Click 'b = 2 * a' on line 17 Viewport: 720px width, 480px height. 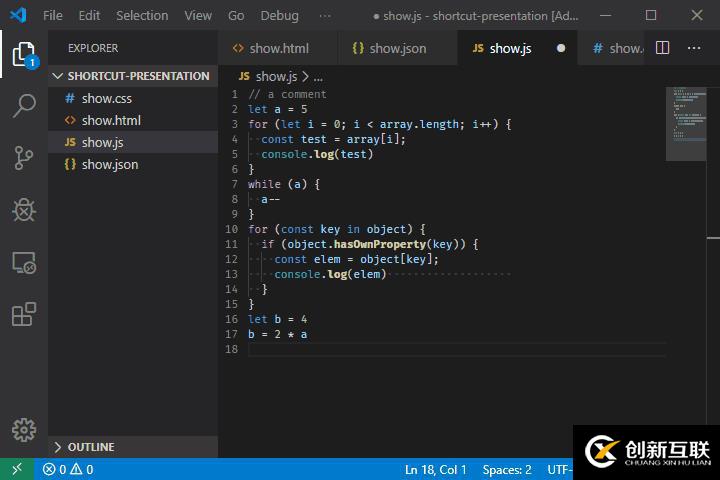coord(277,334)
